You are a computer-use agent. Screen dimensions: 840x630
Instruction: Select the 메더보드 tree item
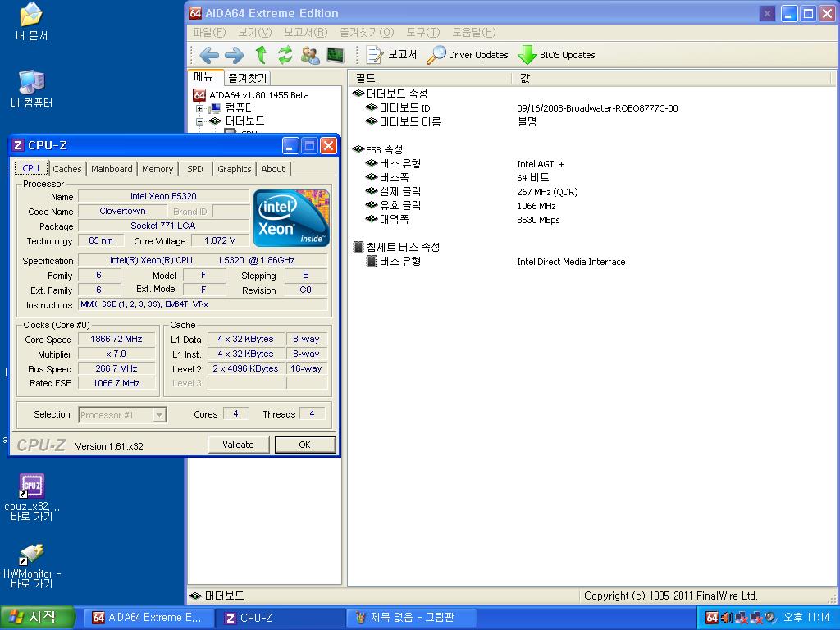[x=244, y=121]
